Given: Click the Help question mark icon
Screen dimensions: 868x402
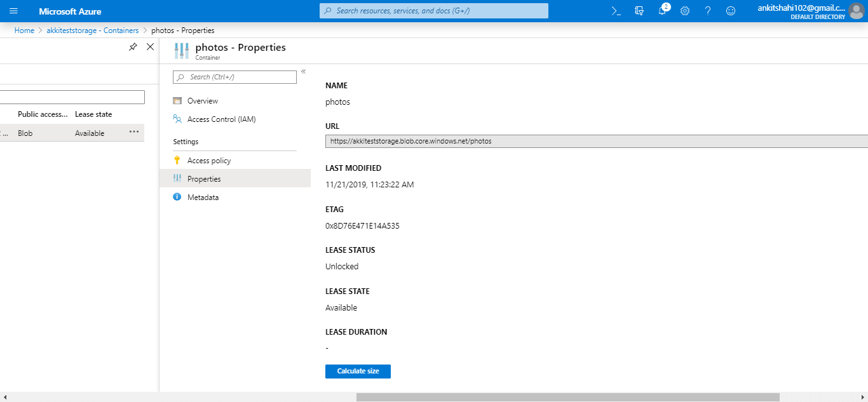Looking at the screenshot, I should (708, 11).
